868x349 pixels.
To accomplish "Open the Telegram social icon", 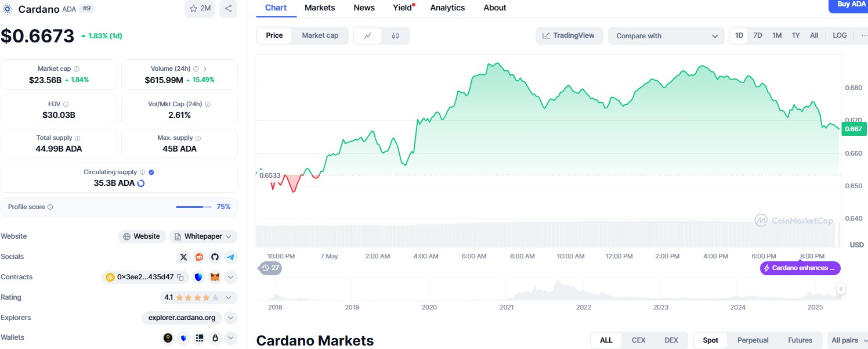I will click(x=230, y=257).
